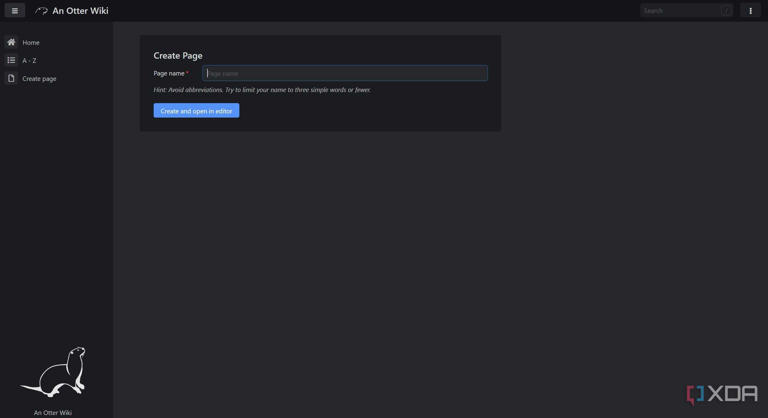The height and width of the screenshot is (418, 768).
Task: Click the Create Page heading
Action: pos(178,55)
